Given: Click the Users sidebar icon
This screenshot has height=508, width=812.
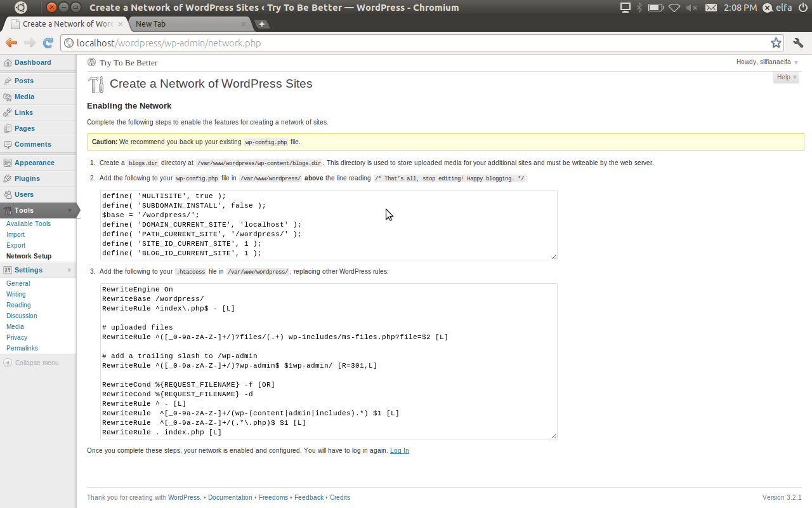Looking at the screenshot, I should point(8,195).
